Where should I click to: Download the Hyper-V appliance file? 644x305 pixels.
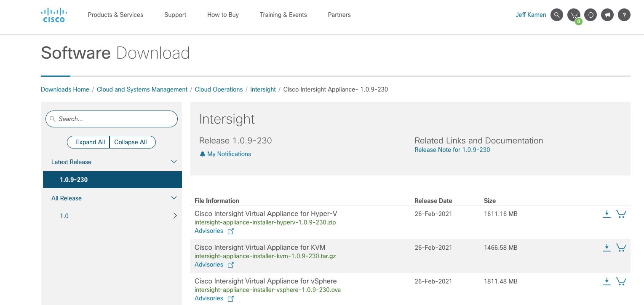click(x=607, y=214)
